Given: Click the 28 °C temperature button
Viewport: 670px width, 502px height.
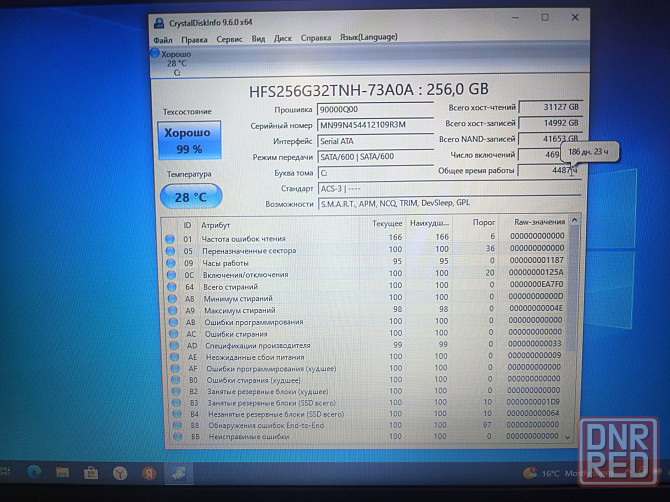Looking at the screenshot, I should click(x=191, y=197).
